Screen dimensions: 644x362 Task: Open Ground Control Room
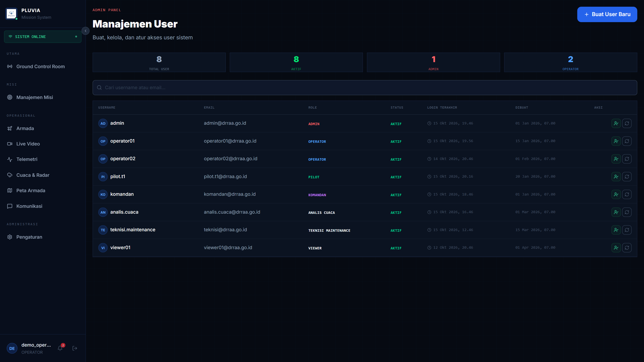(43, 66)
